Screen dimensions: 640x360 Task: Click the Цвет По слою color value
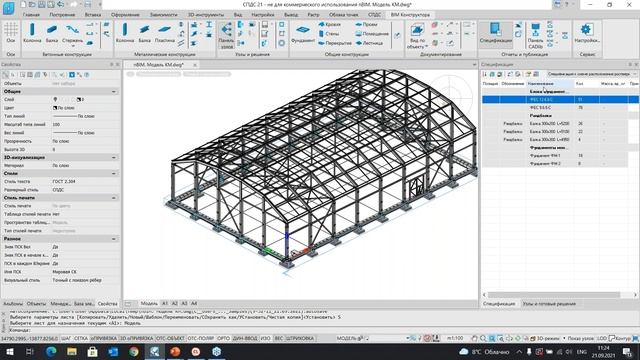click(85, 108)
